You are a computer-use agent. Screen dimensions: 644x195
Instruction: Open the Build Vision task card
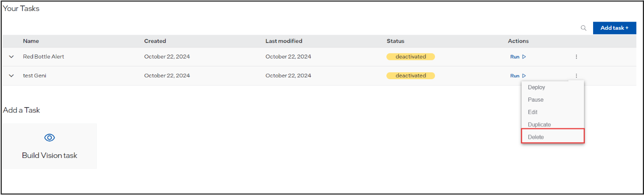pos(50,146)
